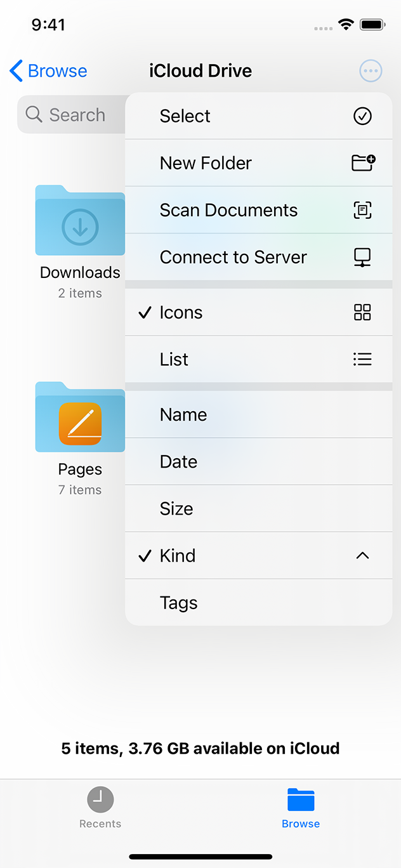
Task: Sort files by Date
Action: pos(259,461)
